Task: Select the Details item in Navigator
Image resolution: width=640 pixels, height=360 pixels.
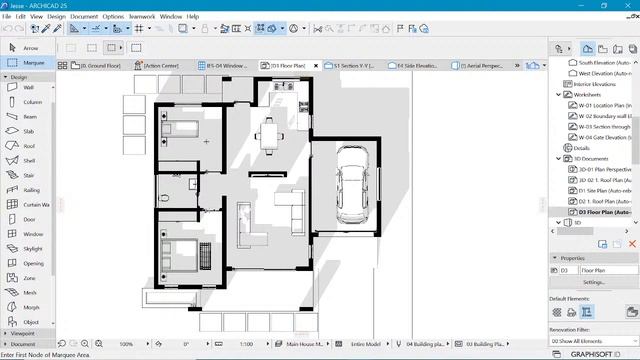Action: 577,148
